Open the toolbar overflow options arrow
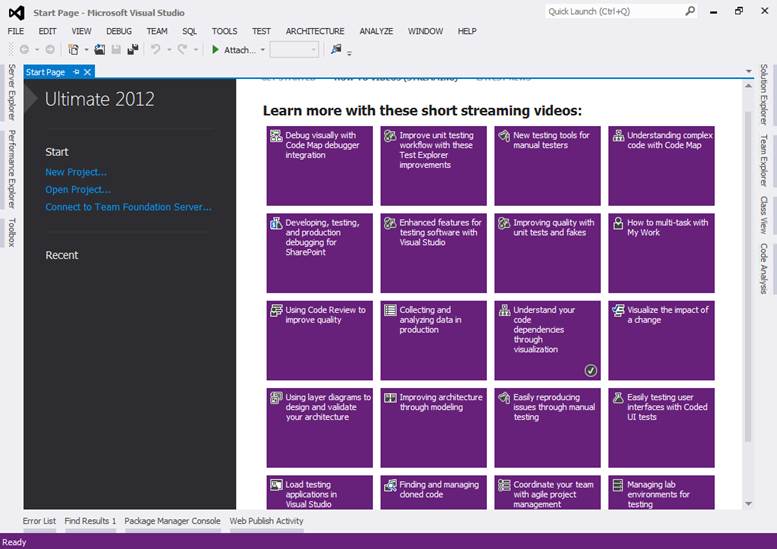 349,53
